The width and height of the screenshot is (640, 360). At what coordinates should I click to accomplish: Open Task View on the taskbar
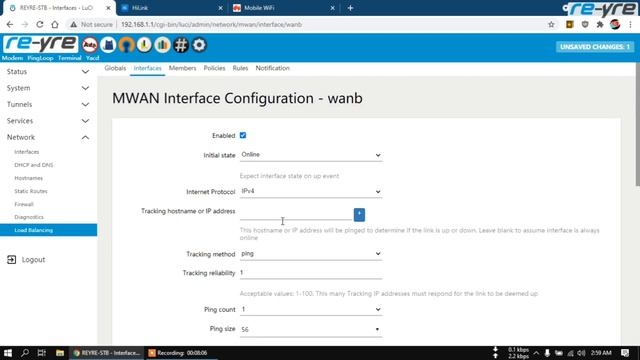(x=42, y=353)
